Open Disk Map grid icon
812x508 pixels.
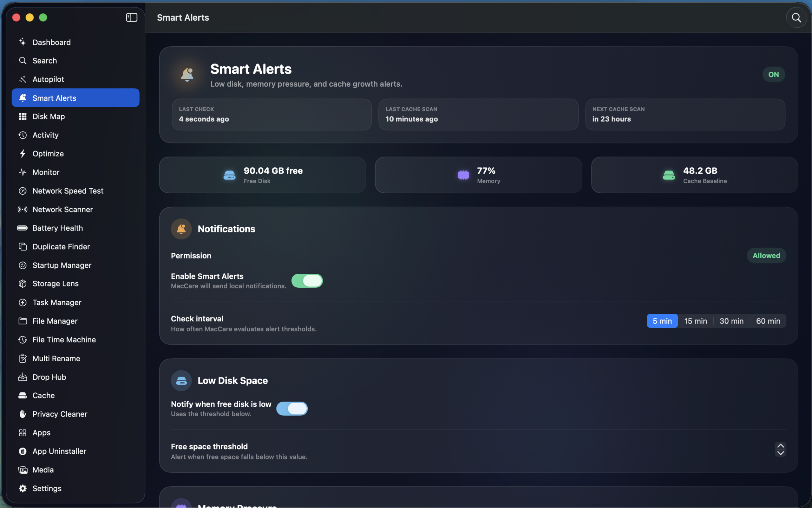pyautogui.click(x=23, y=116)
